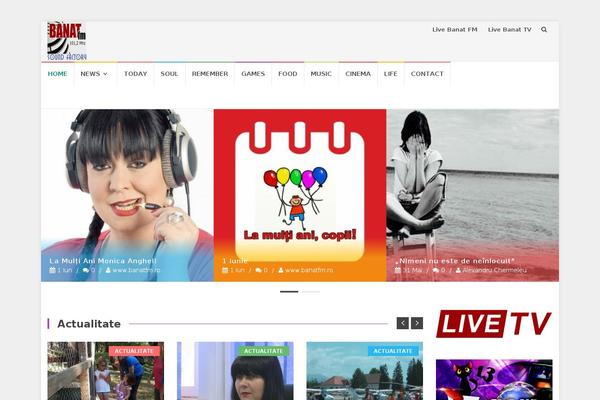600x400 pixels.
Task: Click www.banatfm.ro author on 1 Iunie slide
Action: pos(309,270)
